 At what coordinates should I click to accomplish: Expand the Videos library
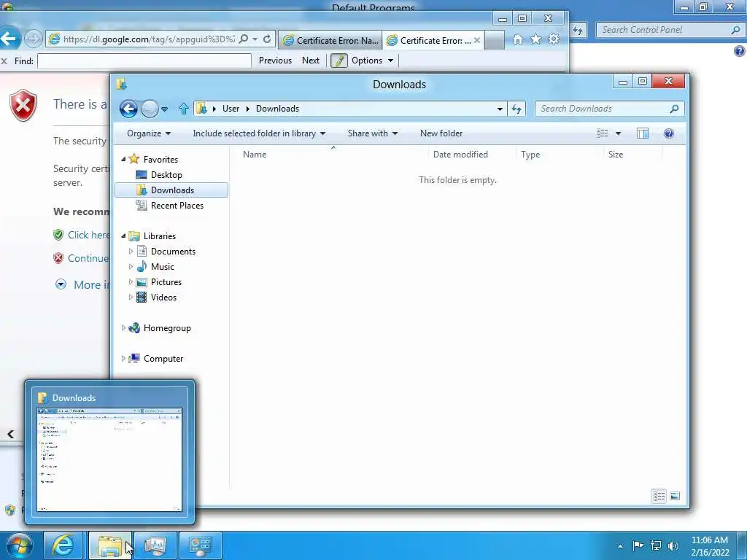pos(131,297)
